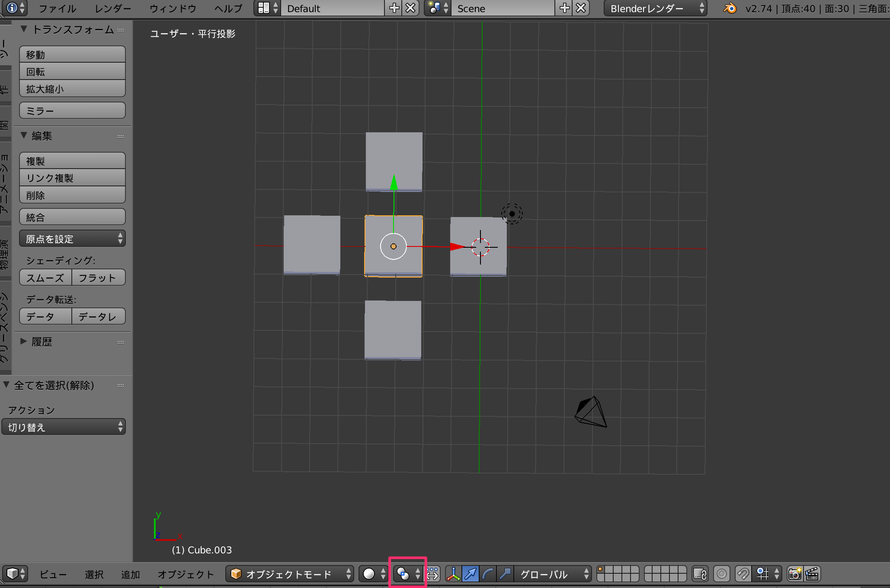Open the グローバル orientation dropdown
This screenshot has height=588, width=890.
[x=553, y=574]
